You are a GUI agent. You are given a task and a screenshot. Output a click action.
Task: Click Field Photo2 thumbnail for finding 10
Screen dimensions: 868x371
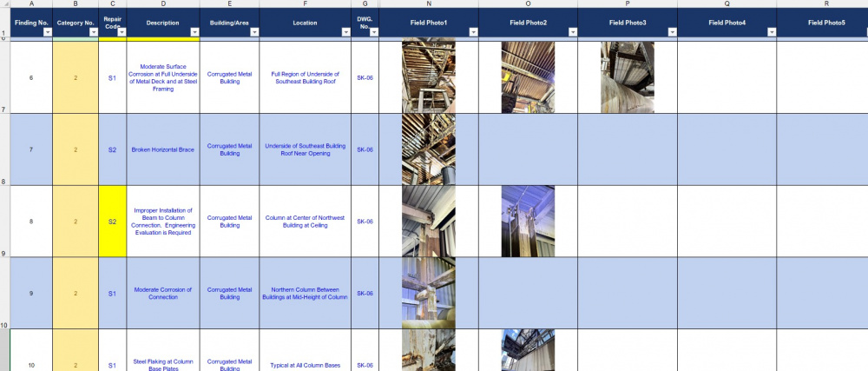click(528, 350)
